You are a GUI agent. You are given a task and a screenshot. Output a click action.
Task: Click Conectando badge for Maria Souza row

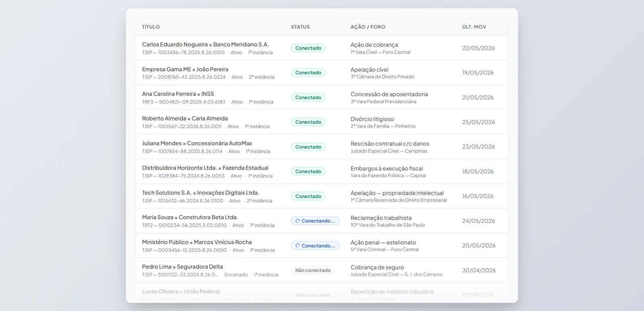pos(315,221)
